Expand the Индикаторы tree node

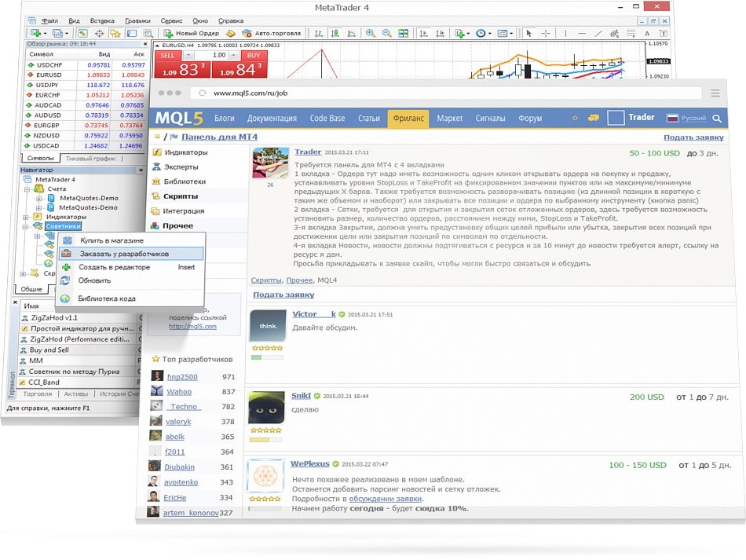pos(27,217)
